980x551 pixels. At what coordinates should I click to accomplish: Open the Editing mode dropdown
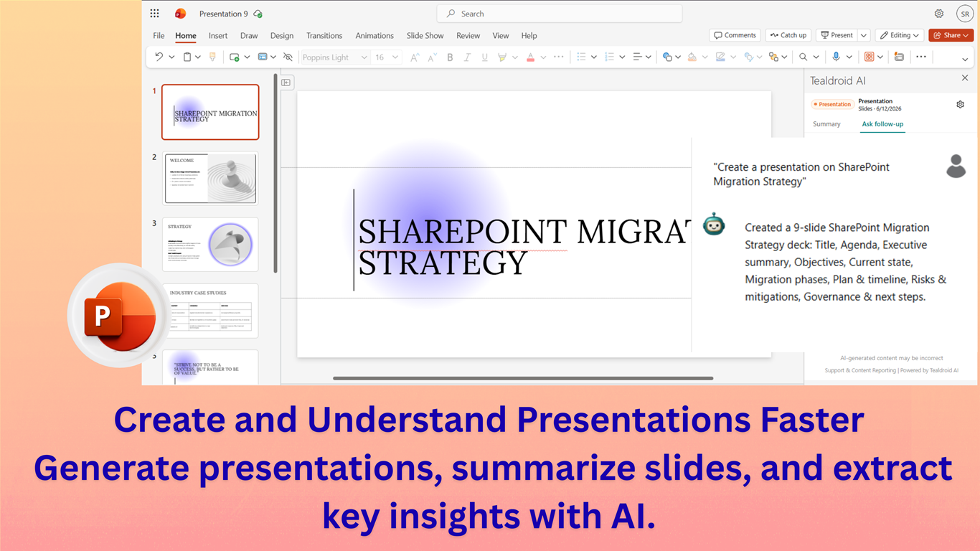(x=900, y=35)
